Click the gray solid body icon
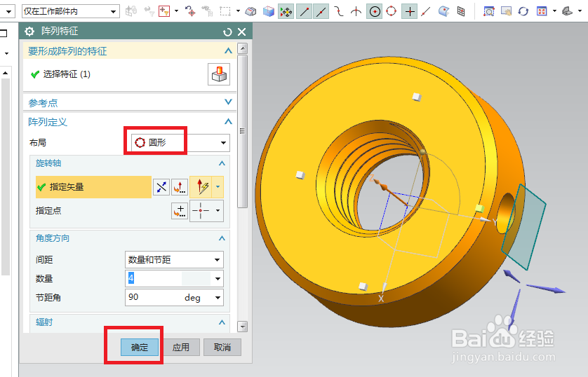The width and height of the screenshot is (588, 377). (250, 12)
